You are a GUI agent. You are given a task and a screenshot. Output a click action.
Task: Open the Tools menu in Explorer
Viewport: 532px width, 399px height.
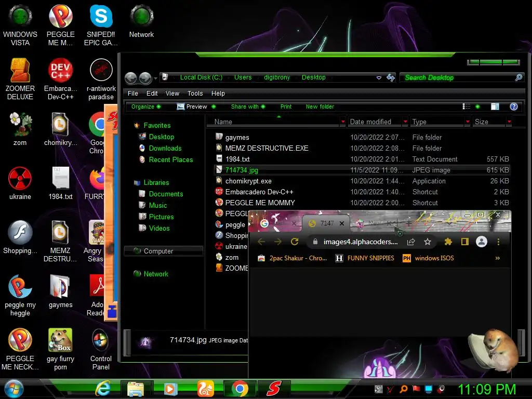(x=195, y=94)
